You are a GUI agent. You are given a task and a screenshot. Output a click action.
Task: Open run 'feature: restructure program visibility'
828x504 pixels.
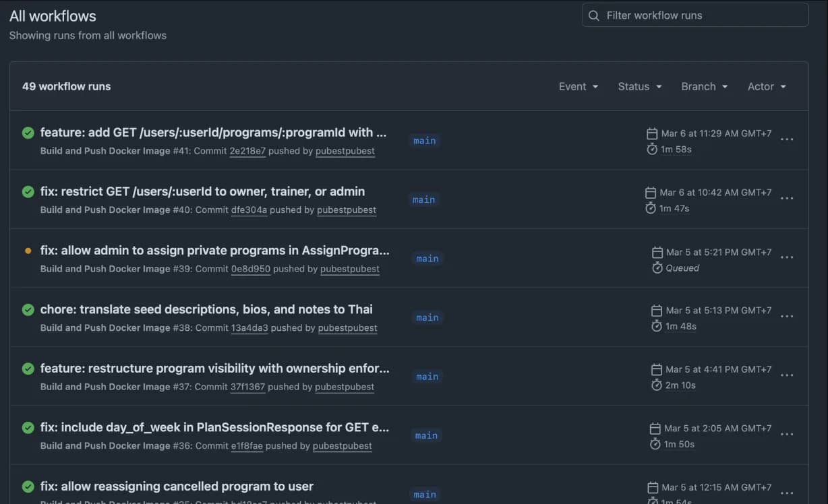(214, 368)
